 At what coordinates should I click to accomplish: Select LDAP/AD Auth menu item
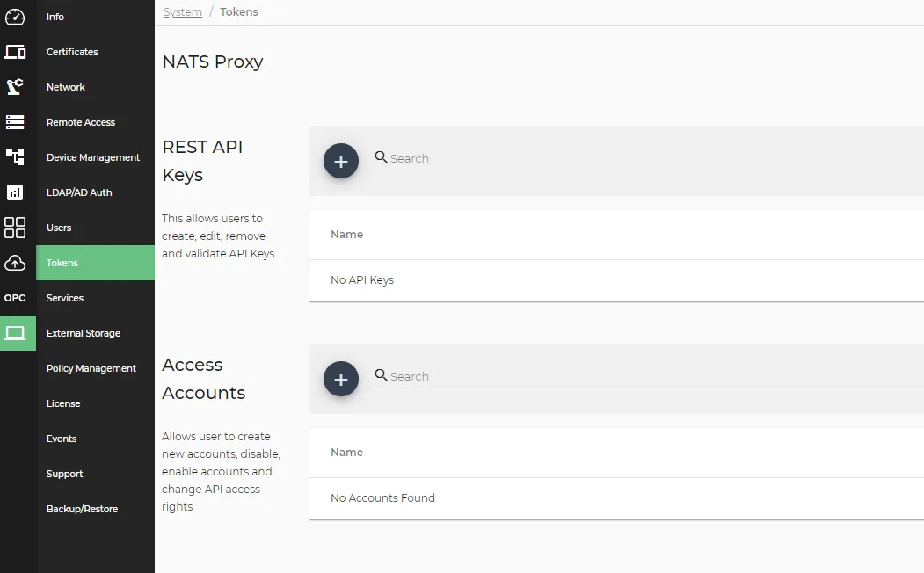coord(95,192)
